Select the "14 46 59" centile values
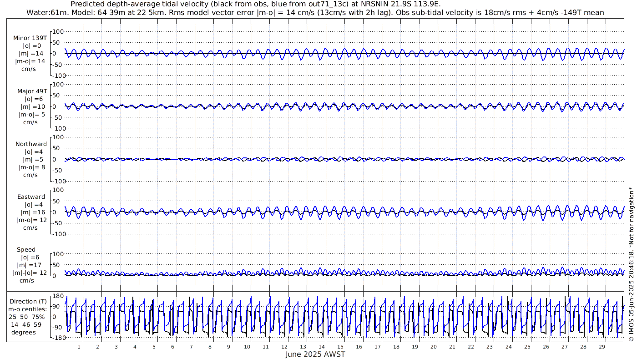637x364 pixels. click(x=27, y=324)
